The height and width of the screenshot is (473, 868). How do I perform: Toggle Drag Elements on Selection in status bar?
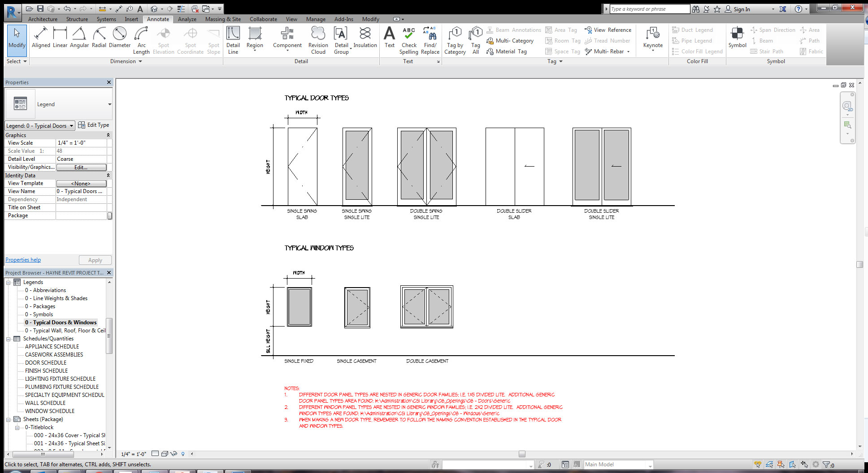point(804,464)
